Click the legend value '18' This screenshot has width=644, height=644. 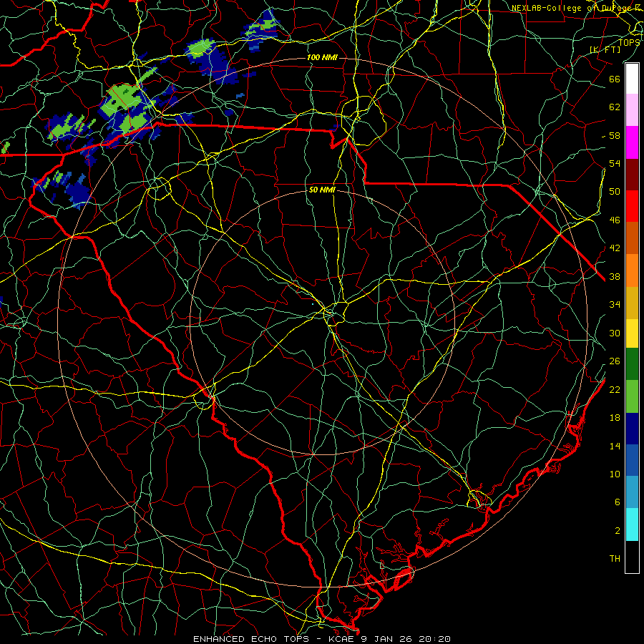[615, 418]
